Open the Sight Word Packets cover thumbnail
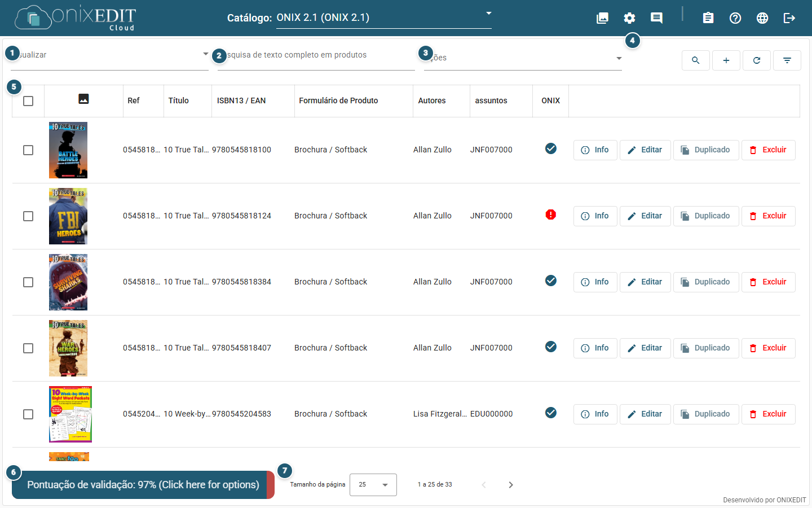This screenshot has height=508, width=812. point(70,414)
